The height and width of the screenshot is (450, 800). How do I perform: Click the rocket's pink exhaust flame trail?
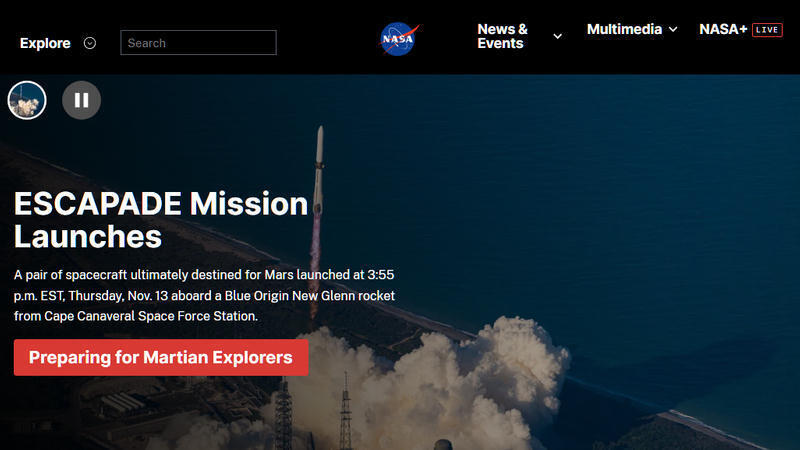315,265
